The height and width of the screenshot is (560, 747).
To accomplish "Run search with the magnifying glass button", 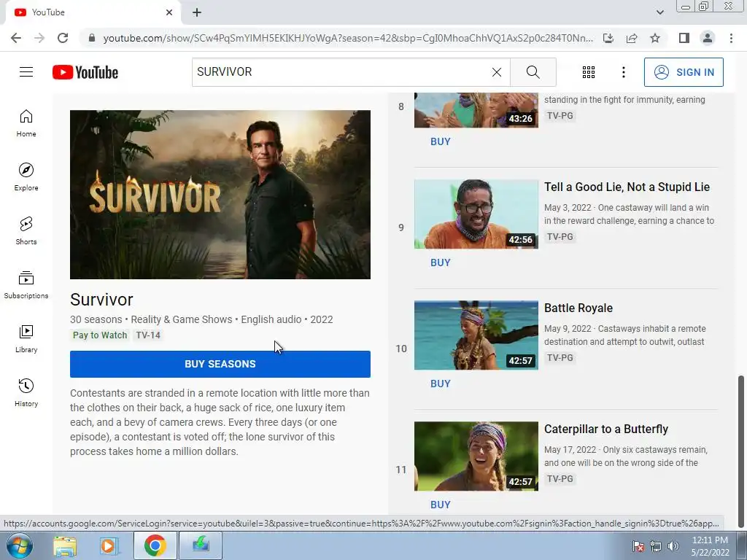I will tap(533, 72).
